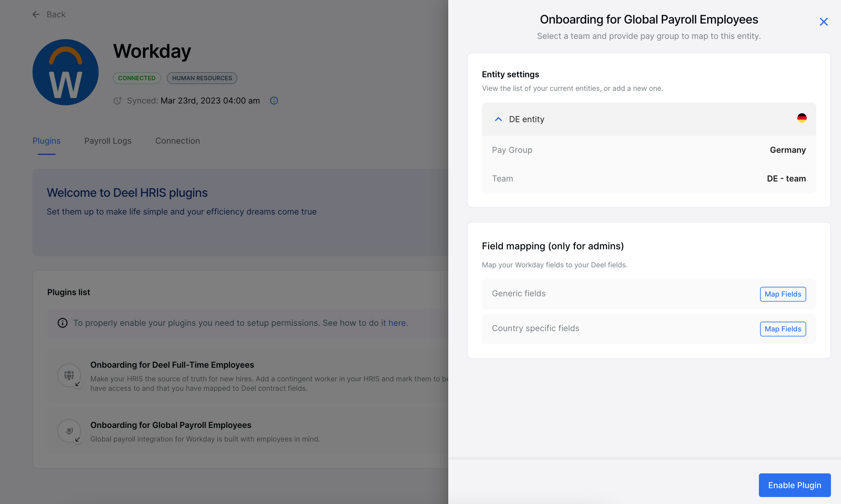Click the info icon in the permissions notice
The image size is (841, 504).
(62, 323)
